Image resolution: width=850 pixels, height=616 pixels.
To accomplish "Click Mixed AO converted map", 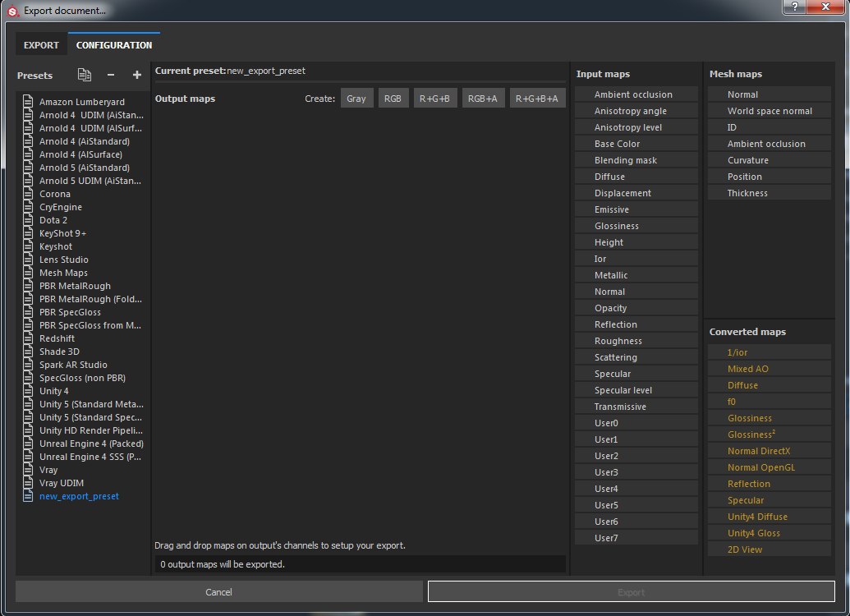I will click(770, 368).
